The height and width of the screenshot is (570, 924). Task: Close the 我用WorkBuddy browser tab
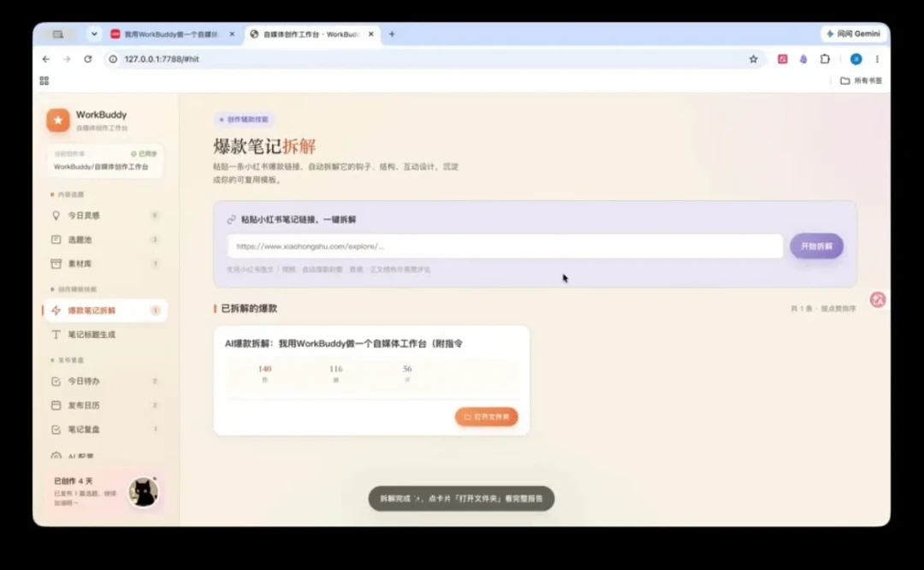[232, 34]
